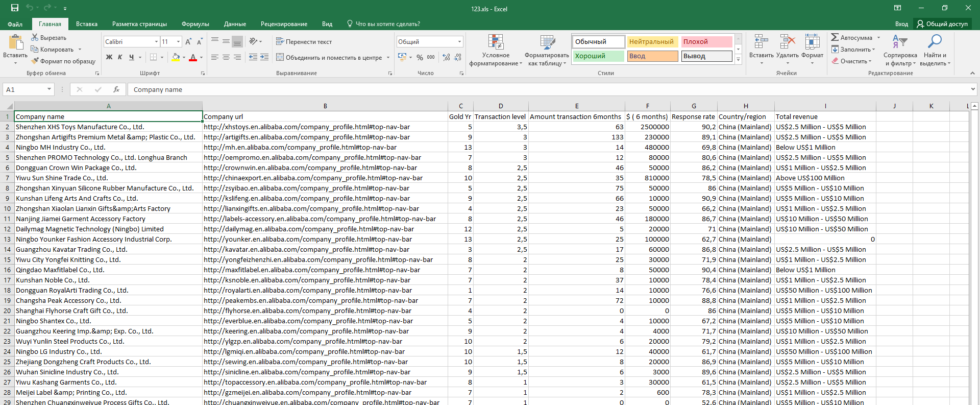Align text left in cell

click(215, 57)
